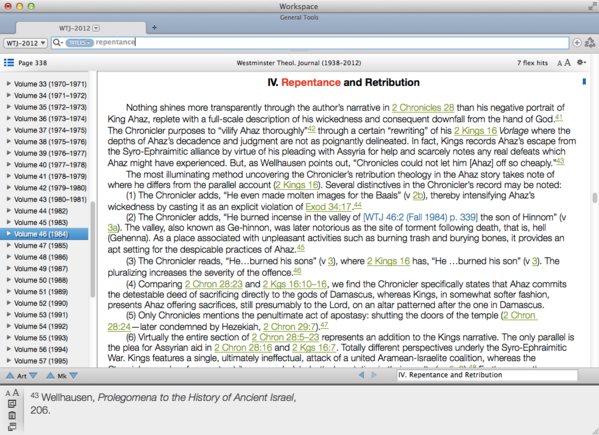Image resolution: width=599 pixels, height=435 pixels.
Task: Select Volume 42 (1979-1980) in list
Action: (50, 188)
